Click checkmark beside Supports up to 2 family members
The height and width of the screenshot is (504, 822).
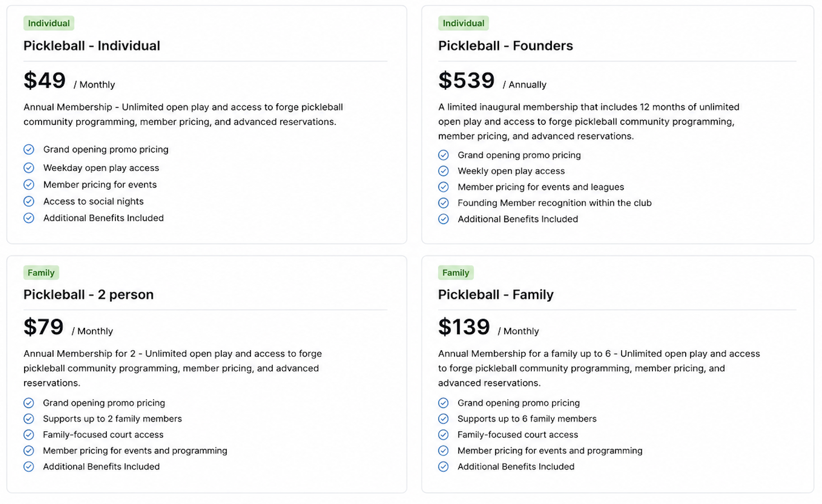(29, 419)
